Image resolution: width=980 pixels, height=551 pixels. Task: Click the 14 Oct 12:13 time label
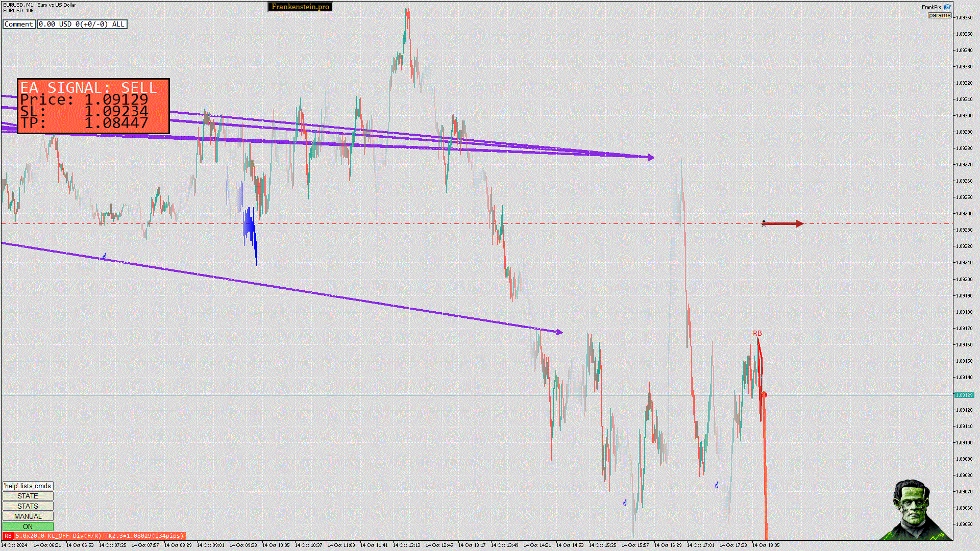click(407, 545)
